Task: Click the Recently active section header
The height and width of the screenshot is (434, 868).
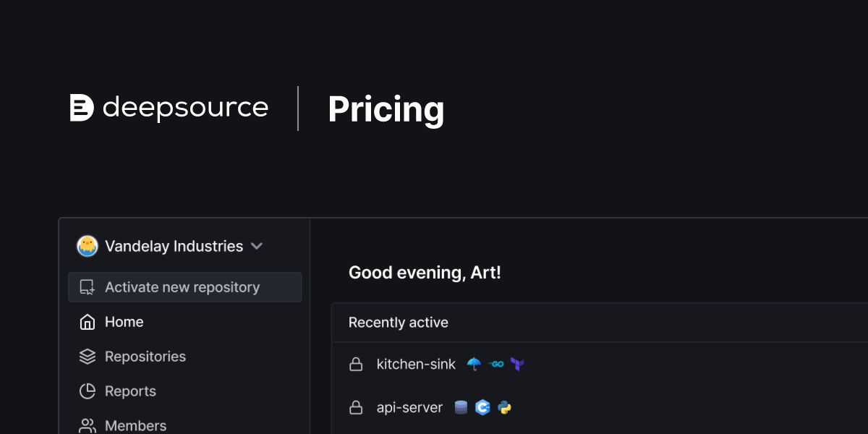Action: [x=399, y=323]
